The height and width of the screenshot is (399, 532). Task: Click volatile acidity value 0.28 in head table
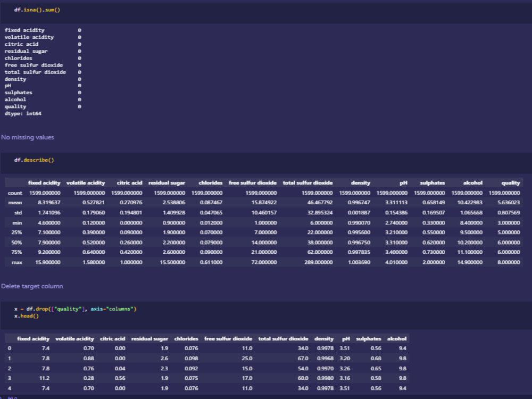(88, 378)
